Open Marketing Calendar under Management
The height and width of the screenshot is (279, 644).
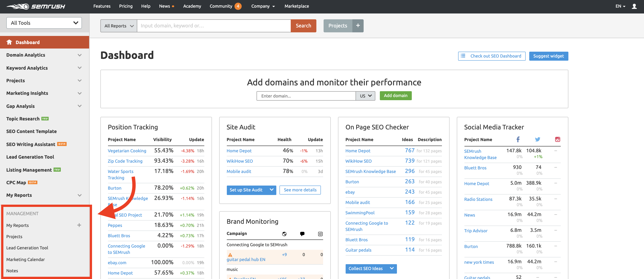click(x=25, y=259)
